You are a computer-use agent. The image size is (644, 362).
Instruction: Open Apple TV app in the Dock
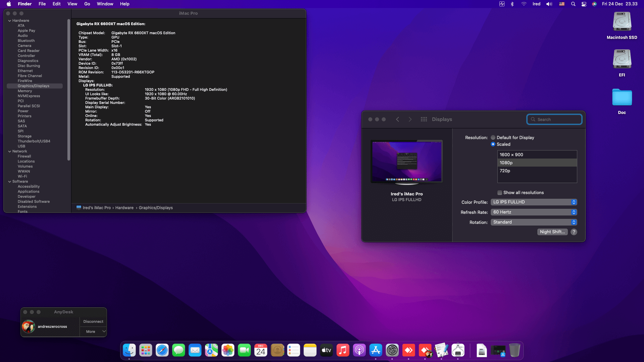pos(326,351)
